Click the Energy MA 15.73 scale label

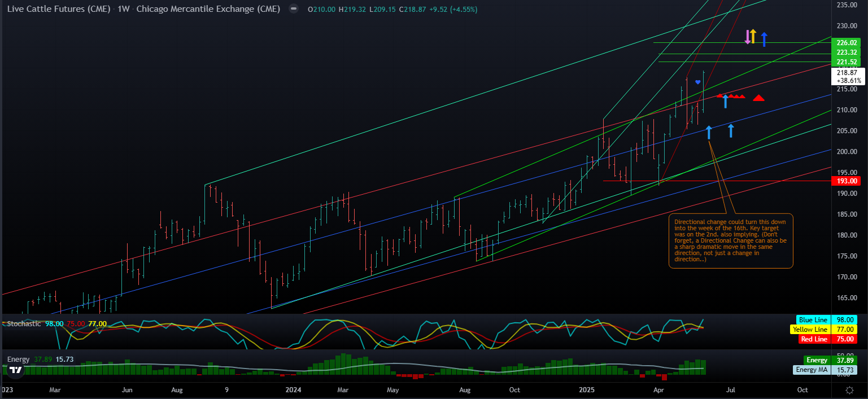click(x=826, y=370)
